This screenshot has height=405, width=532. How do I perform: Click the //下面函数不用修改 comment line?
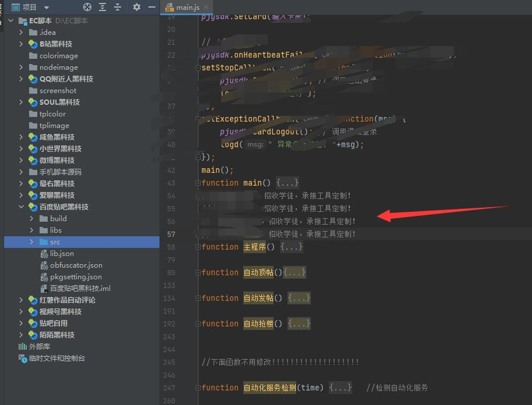coord(280,363)
